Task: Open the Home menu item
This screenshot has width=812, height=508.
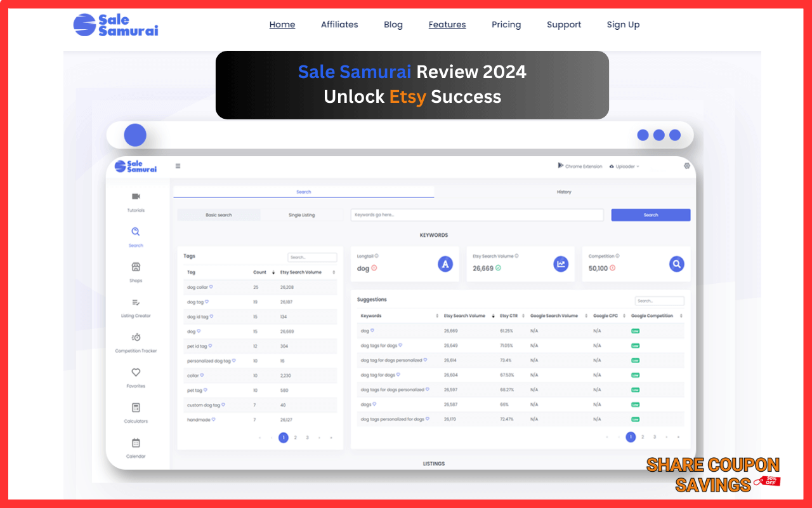Action: (282, 25)
